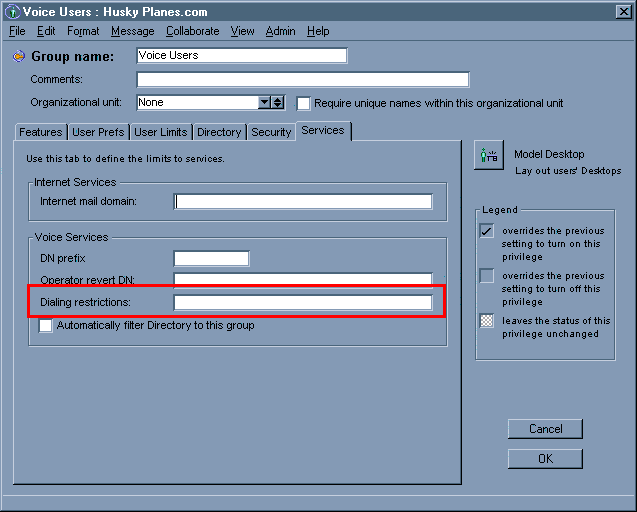Switch to the Features tab
Image resolution: width=637 pixels, height=512 pixels.
tap(41, 132)
